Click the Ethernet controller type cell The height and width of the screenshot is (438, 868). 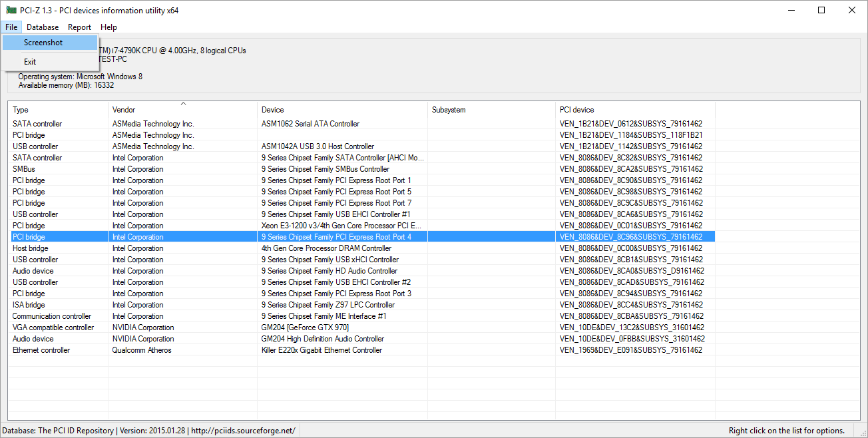pos(41,350)
